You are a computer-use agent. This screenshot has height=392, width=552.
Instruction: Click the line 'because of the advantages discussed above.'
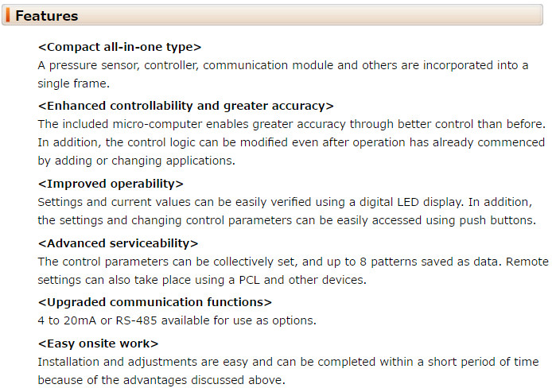point(161,380)
